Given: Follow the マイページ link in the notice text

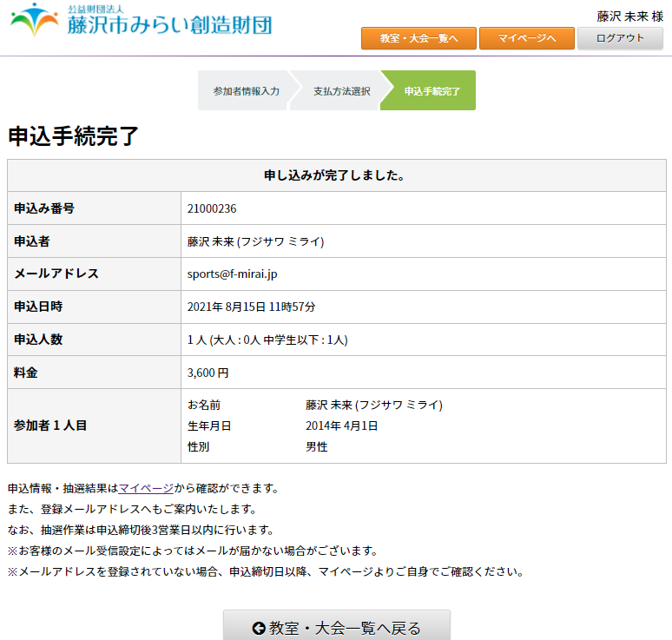Looking at the screenshot, I should 145,488.
